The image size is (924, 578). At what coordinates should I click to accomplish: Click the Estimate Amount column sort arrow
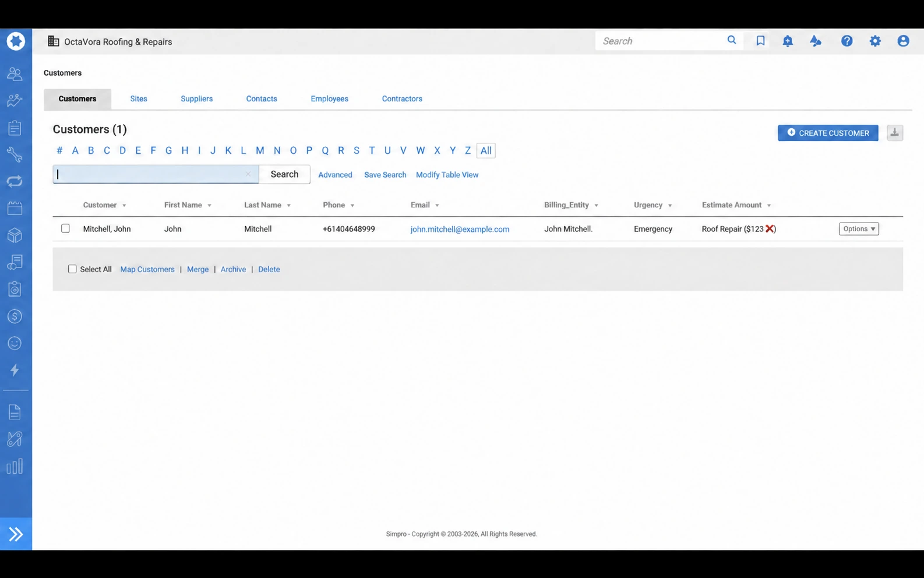(x=769, y=206)
